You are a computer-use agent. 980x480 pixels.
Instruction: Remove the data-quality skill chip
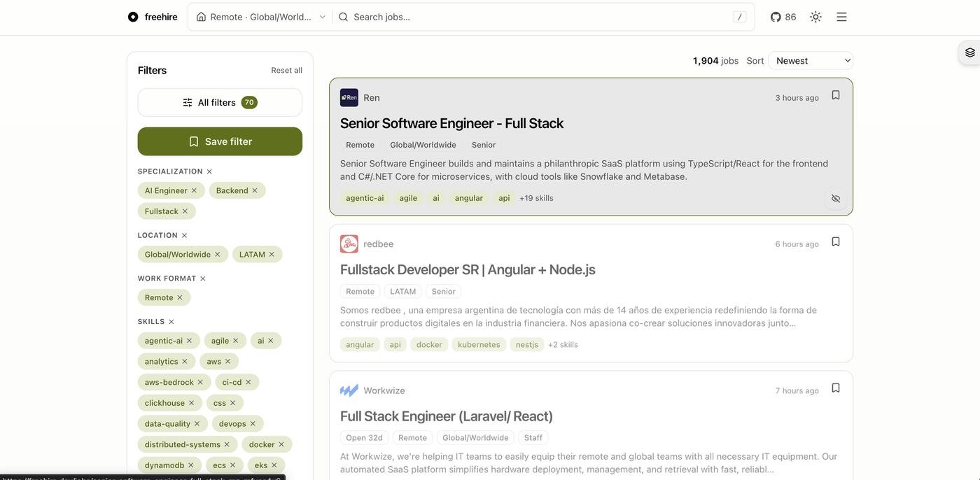[x=197, y=424]
